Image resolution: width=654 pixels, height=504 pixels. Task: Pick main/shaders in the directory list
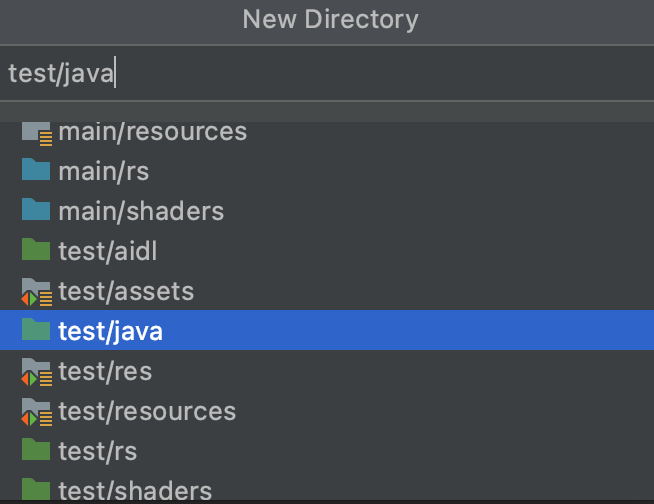tap(141, 211)
